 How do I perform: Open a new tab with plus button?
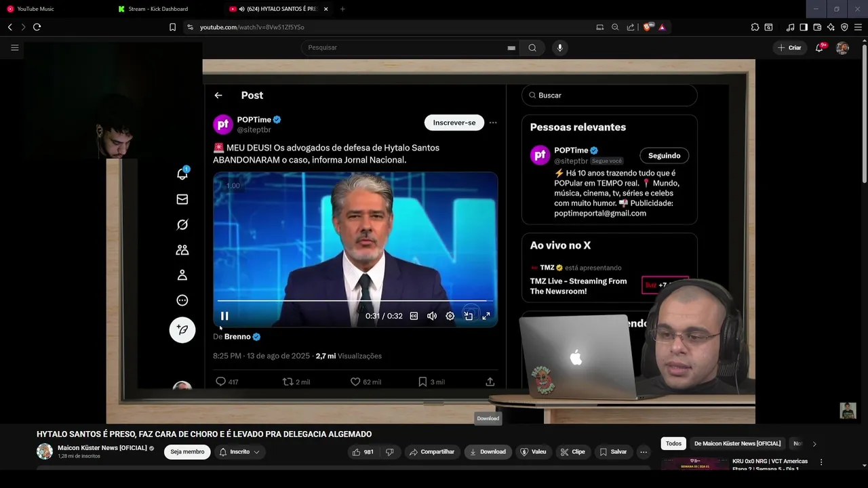click(x=342, y=9)
